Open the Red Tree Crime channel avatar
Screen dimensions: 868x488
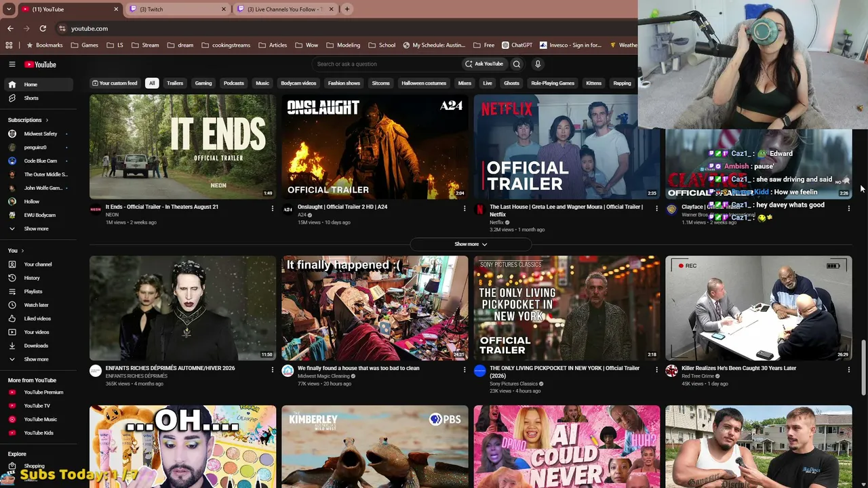671,371
